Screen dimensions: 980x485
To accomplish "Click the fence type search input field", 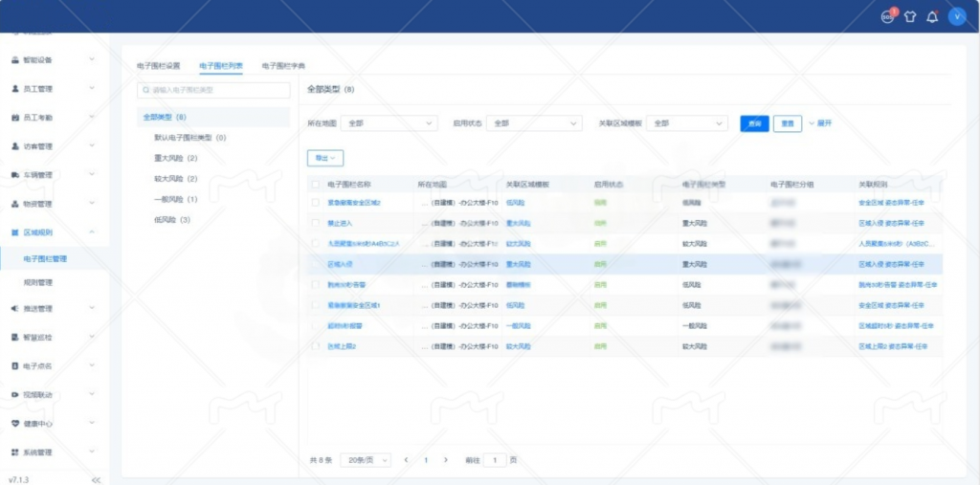I will [x=213, y=90].
